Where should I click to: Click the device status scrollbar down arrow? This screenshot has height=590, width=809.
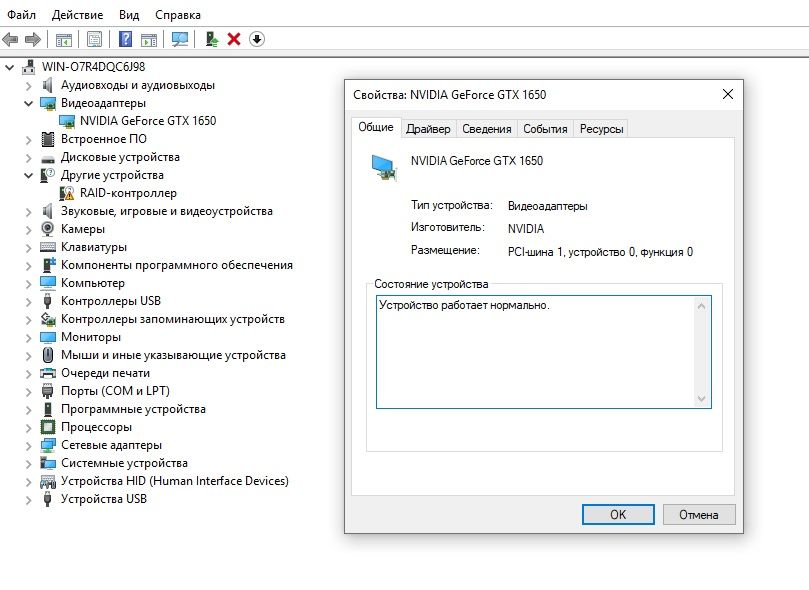(701, 398)
